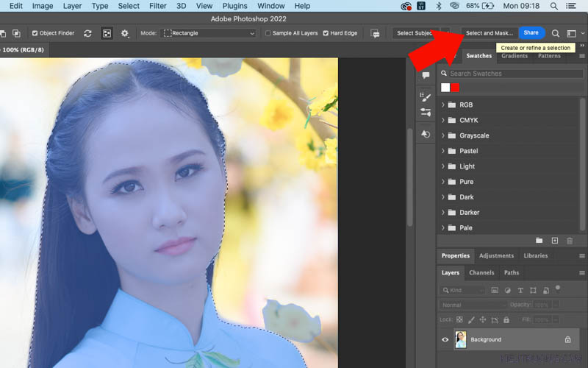
Task: Create new swatch group folder icon
Action: [x=539, y=241]
